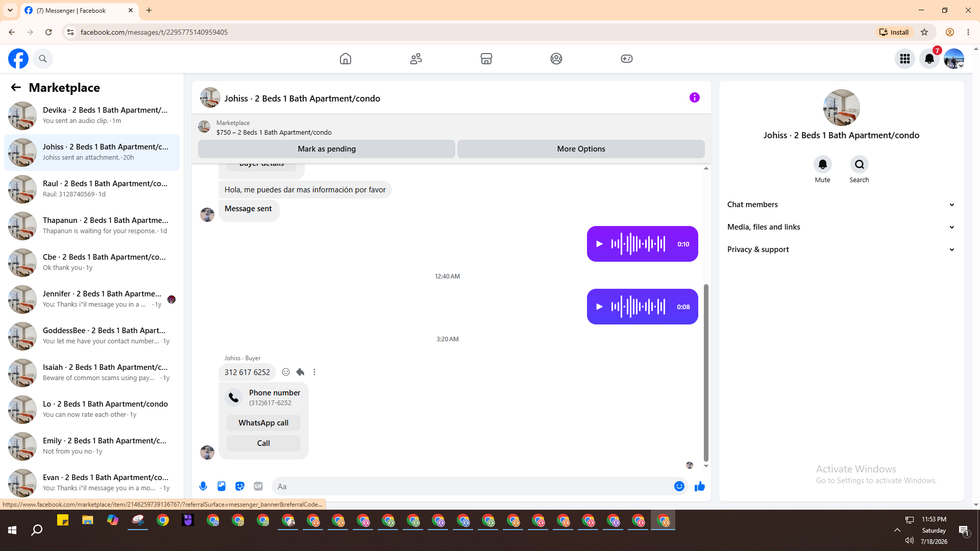Click the conversation information icon
Viewport: 980px width, 551px height.
pos(695,97)
